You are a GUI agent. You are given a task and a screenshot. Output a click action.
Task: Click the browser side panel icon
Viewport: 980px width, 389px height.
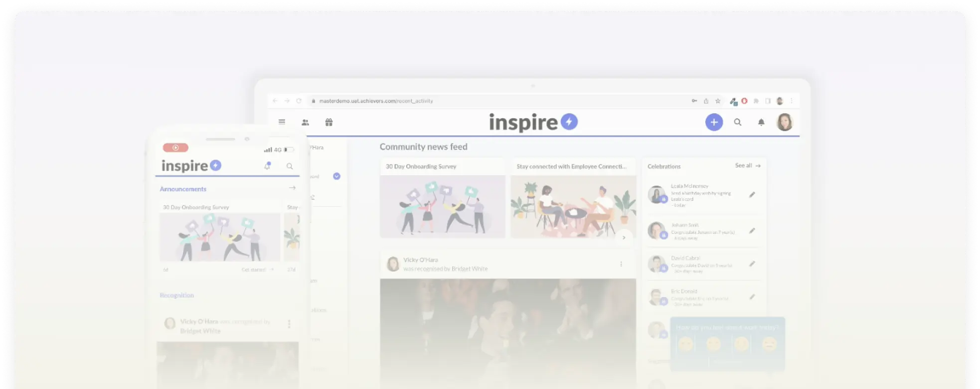coord(768,101)
